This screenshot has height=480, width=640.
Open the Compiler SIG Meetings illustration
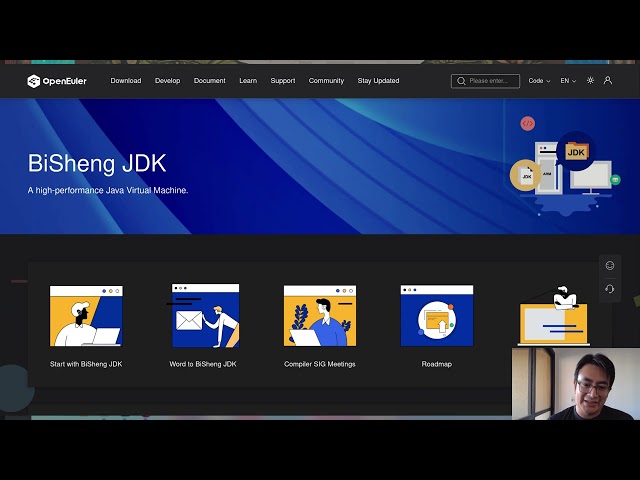tap(320, 316)
